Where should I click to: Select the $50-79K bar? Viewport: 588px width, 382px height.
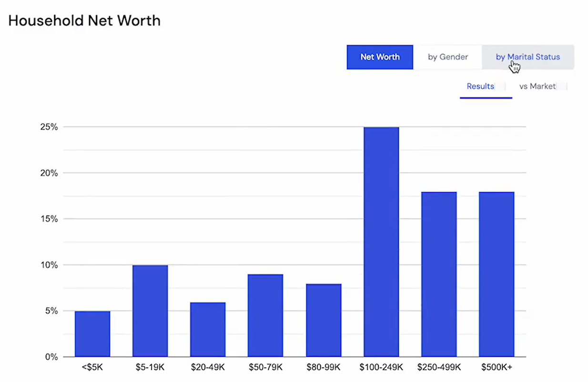tap(265, 315)
